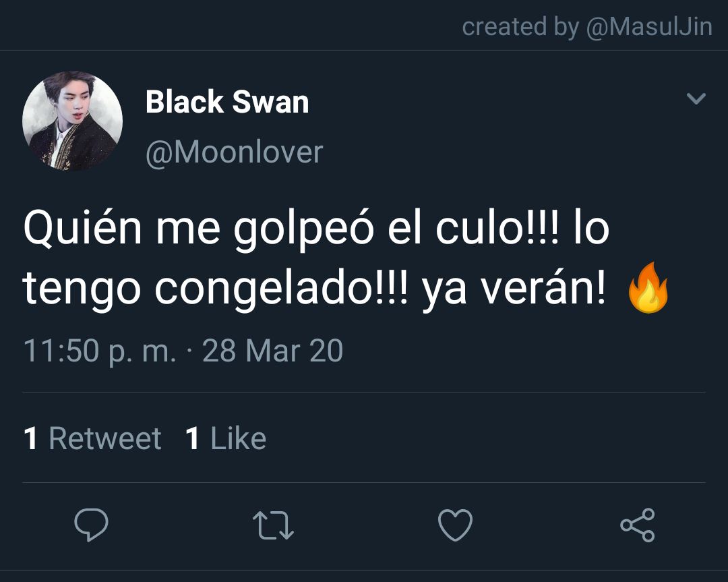Image resolution: width=728 pixels, height=582 pixels.
Task: Select tweet line 'Quién me golpeó el culo'
Action: [x=291, y=229]
